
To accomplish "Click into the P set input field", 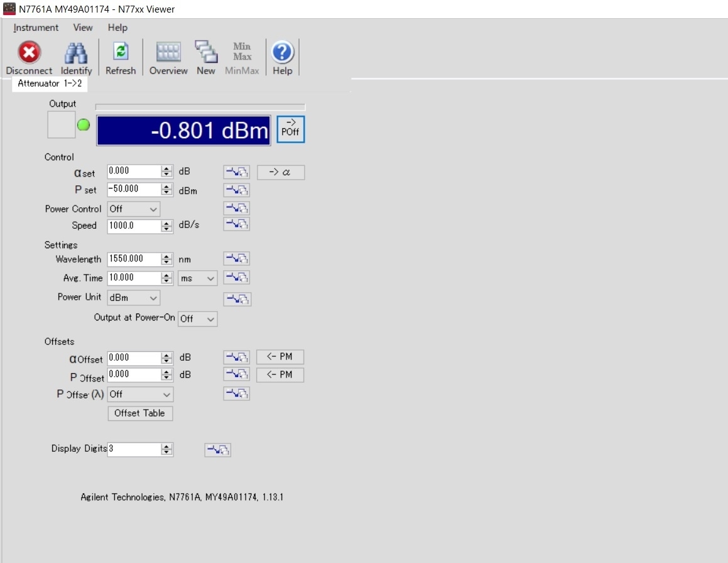I will [x=133, y=189].
